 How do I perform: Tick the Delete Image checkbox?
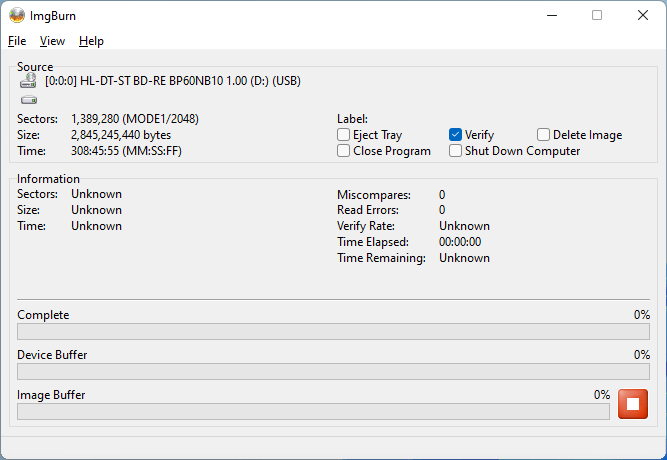[x=543, y=135]
